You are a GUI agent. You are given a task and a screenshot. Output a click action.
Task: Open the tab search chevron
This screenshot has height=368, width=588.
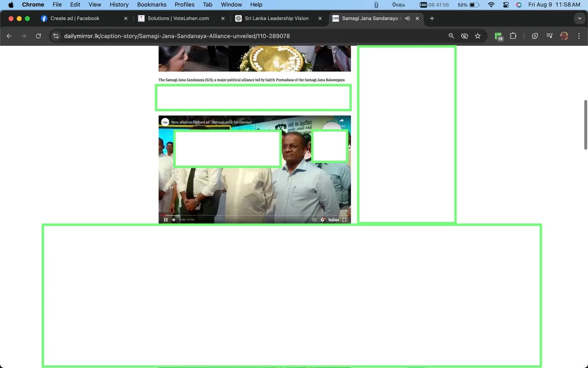point(580,18)
